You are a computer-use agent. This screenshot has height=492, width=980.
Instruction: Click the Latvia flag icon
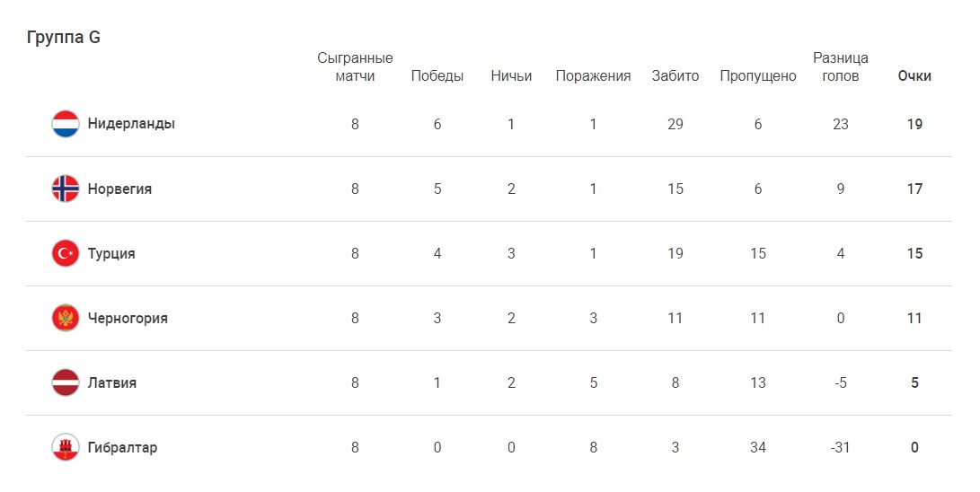click(66, 382)
